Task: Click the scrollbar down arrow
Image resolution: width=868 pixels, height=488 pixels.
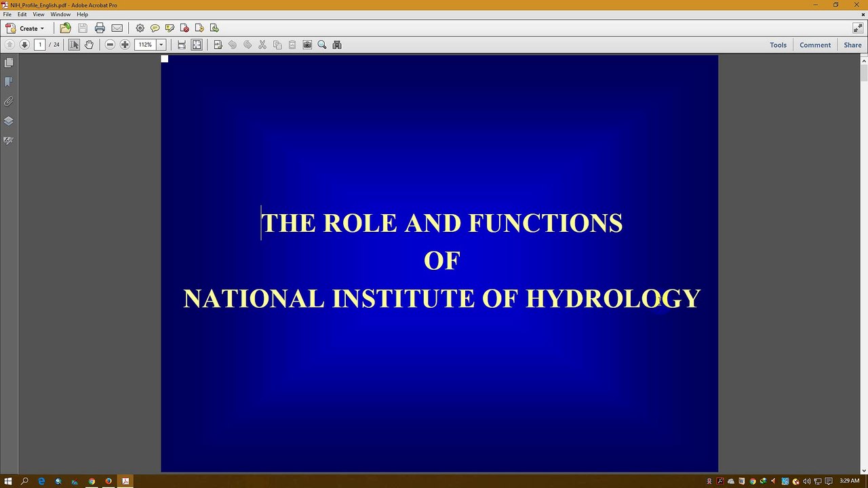Action: click(864, 470)
